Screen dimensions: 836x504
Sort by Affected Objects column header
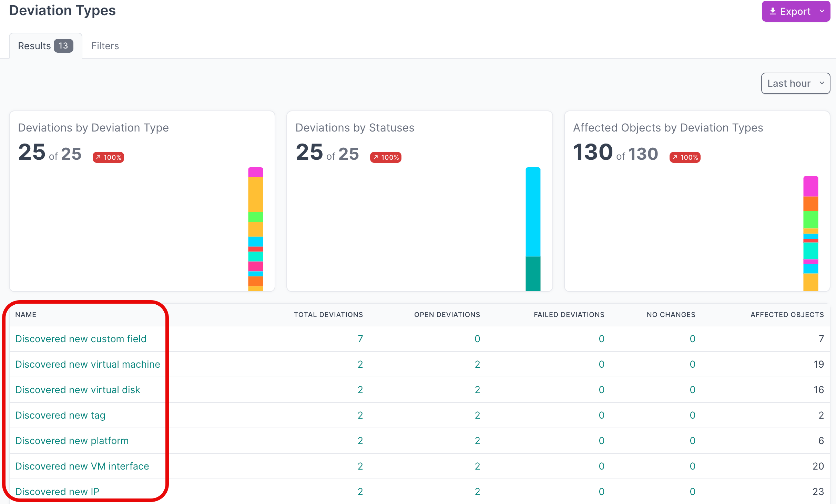point(787,315)
